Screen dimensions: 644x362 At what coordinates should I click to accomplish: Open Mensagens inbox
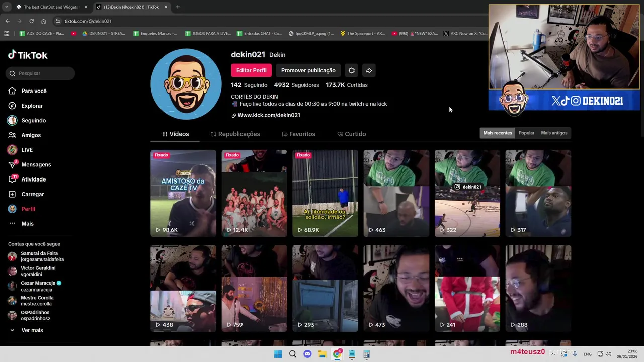30,164
